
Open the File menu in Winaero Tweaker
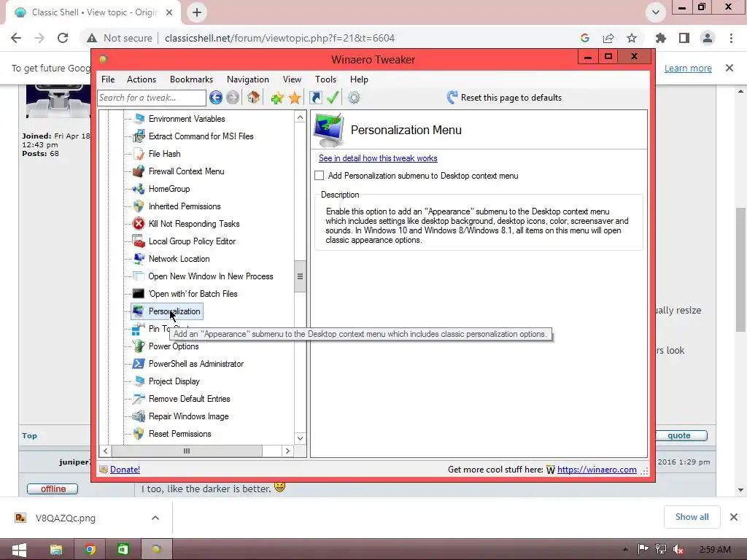(108, 79)
